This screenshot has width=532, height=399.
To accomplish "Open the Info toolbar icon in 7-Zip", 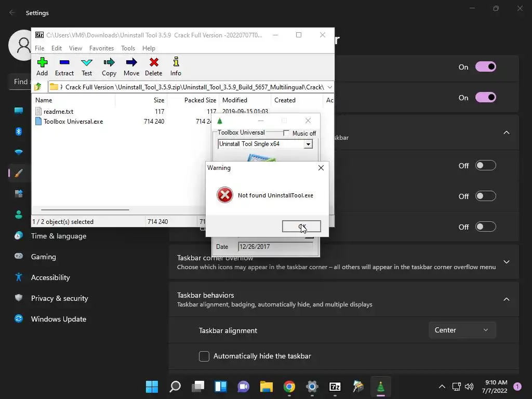I will pyautogui.click(x=176, y=67).
